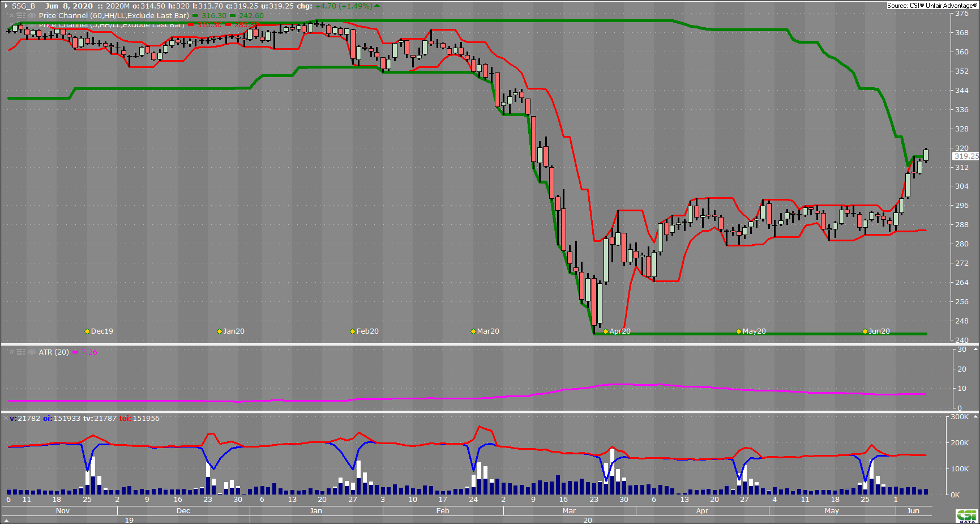This screenshot has height=524, width=980.
Task: Toggle visibility of Price Channel 60 indicator
Action: (32, 16)
